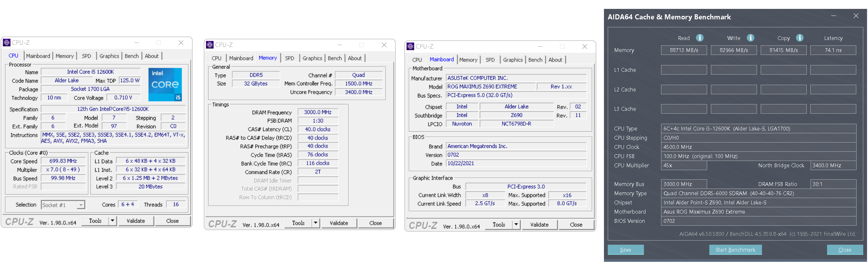Click Close button in CPU-Z Mainboard window

(576, 225)
